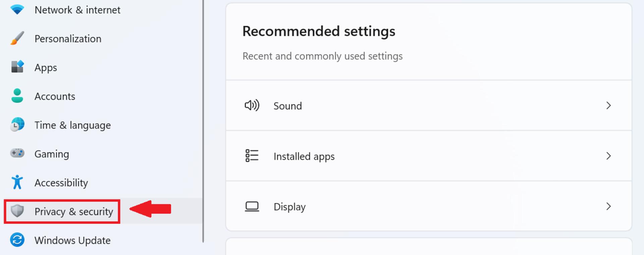The image size is (644, 255).
Task: Click the Network & internet Wi-Fi icon
Action: pyautogui.click(x=17, y=9)
